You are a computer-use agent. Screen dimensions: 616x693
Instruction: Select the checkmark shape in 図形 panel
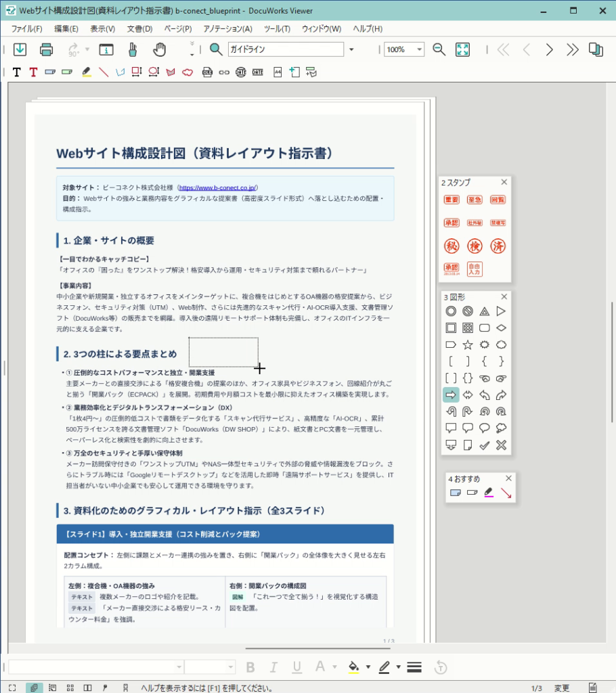pos(484,445)
